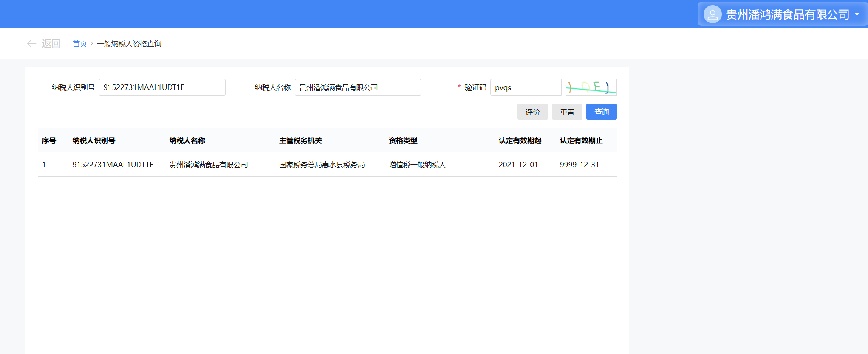Select the 国家税务总局惠水县税务局 table cell
Image resolution: width=868 pixels, height=354 pixels.
(x=322, y=165)
